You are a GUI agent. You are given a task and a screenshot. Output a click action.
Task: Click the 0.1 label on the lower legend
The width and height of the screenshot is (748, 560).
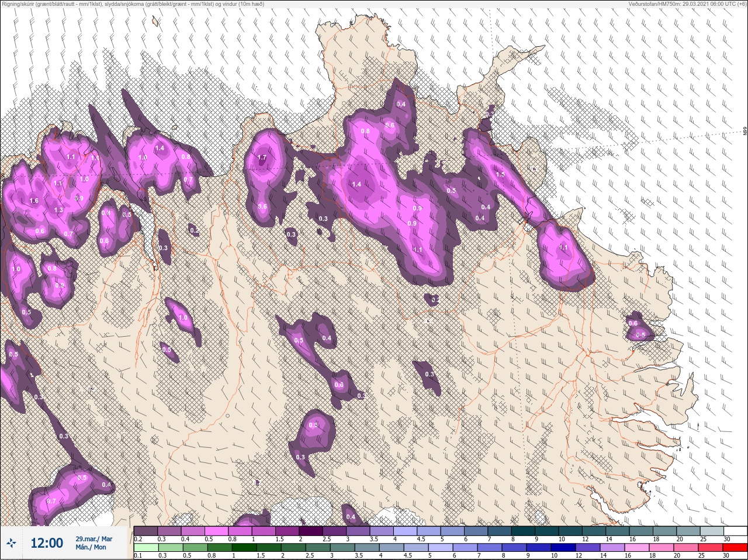(x=138, y=556)
